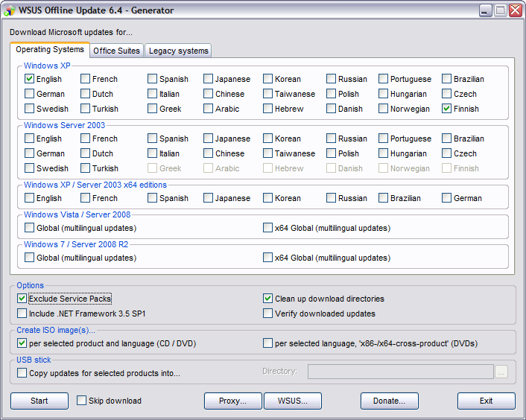Click the WSUS... button

[x=293, y=401]
